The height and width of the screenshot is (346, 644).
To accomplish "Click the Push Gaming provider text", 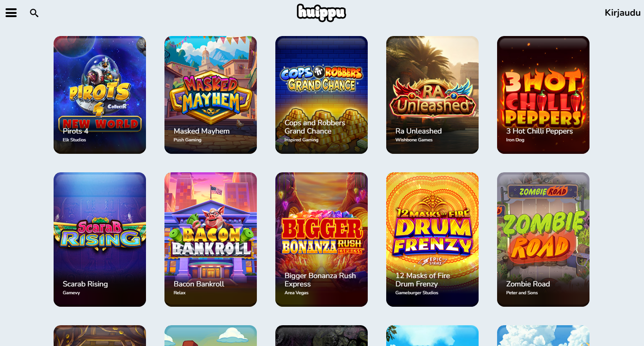I will [x=188, y=140].
